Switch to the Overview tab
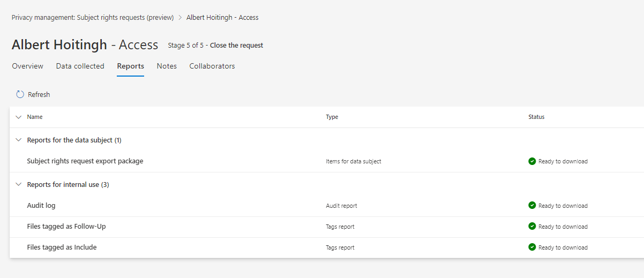This screenshot has width=644, height=278. [27, 66]
